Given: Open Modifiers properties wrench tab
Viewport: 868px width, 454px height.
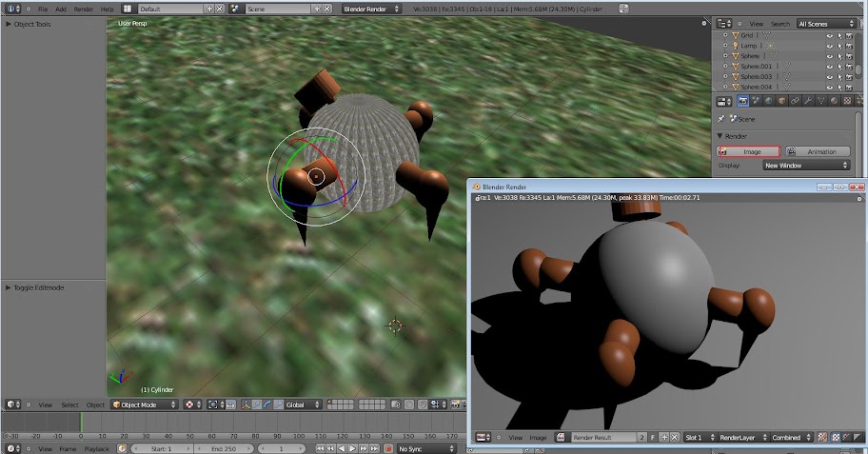Looking at the screenshot, I should point(808,101).
